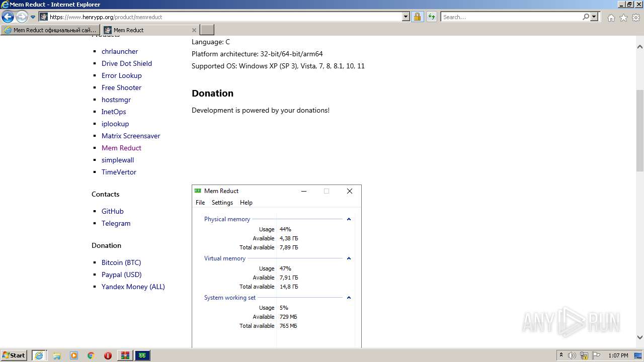Image resolution: width=644 pixels, height=362 pixels.
Task: Open the iplookup link
Action: [115, 124]
